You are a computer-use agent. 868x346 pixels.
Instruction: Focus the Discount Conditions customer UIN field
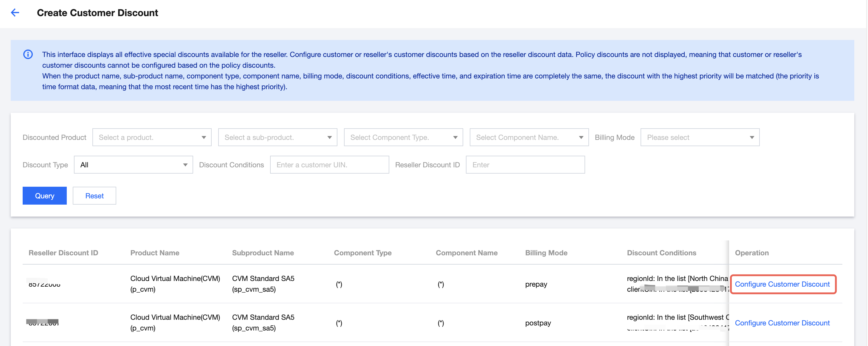pos(329,165)
